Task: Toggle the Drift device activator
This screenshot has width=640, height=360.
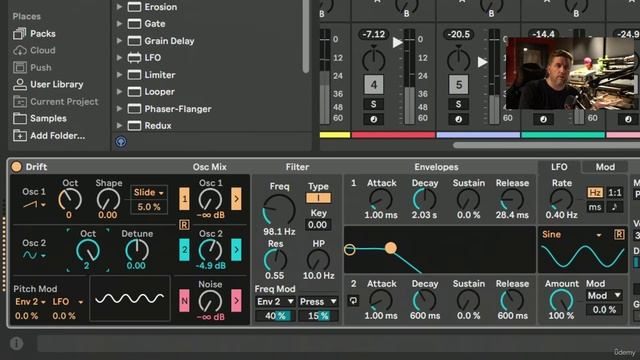Action: click(x=16, y=167)
